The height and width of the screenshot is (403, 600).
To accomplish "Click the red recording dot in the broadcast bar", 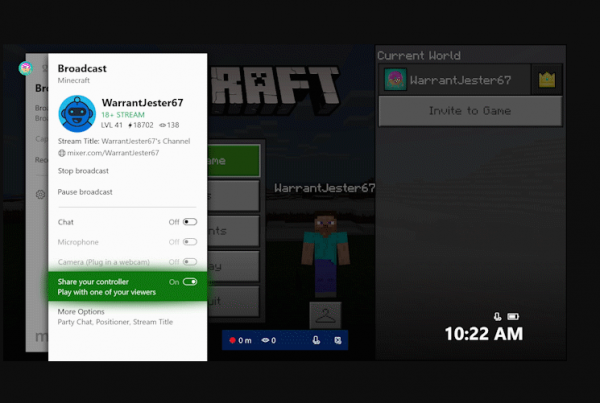I will pos(232,340).
